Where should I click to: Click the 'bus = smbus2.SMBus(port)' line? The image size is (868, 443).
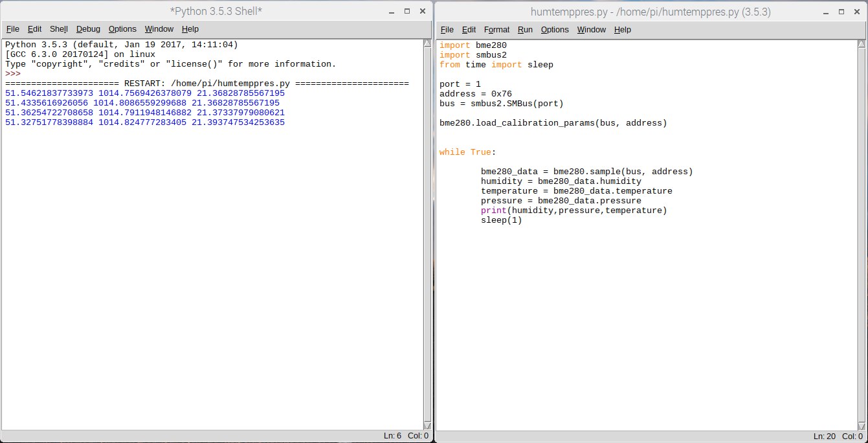pyautogui.click(x=502, y=104)
